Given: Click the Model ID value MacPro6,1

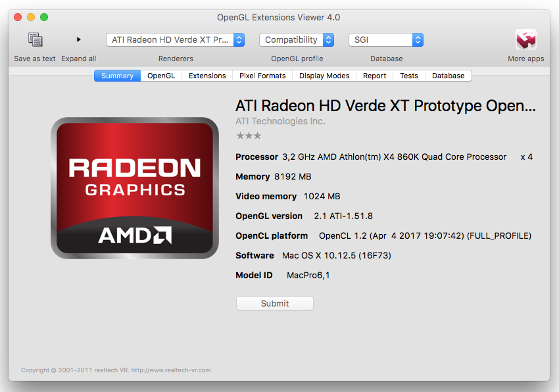Looking at the screenshot, I should pos(308,276).
